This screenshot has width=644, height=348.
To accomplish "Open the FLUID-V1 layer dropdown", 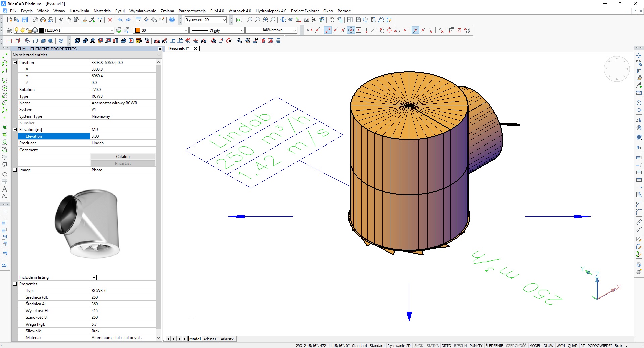I will coord(112,30).
